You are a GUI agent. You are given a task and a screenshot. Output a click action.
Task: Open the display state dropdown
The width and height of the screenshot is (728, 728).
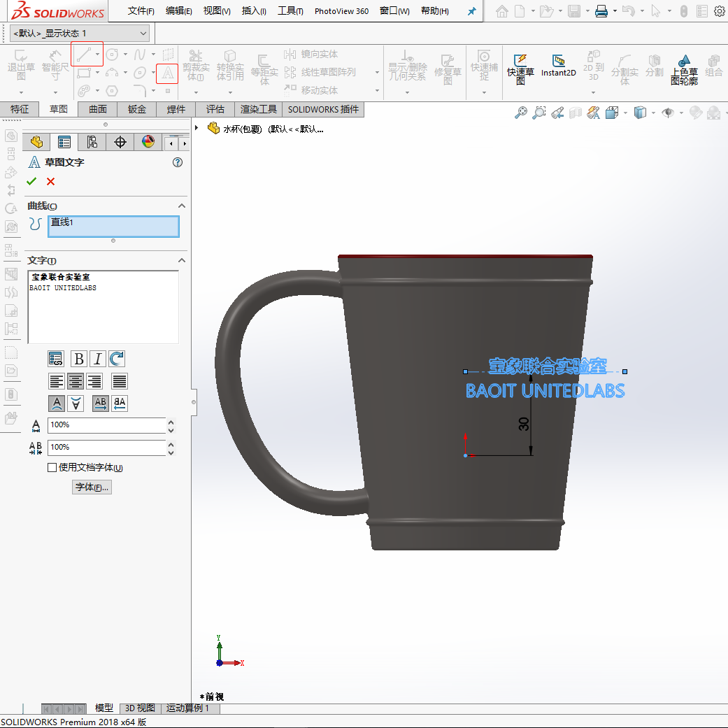pos(80,33)
